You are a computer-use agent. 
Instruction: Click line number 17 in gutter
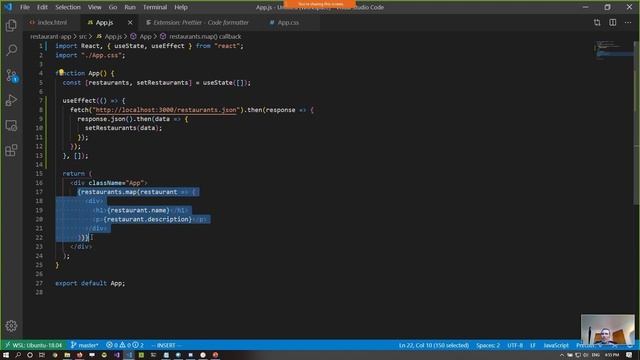pos(39,192)
